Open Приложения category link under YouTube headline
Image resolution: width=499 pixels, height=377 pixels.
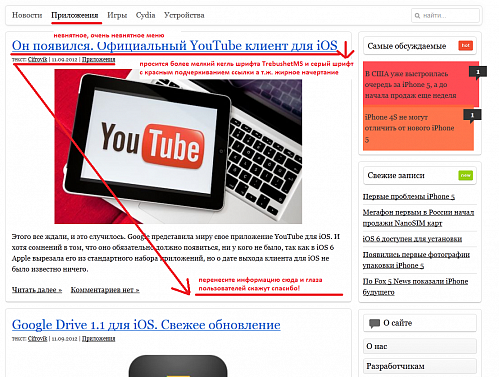coord(99,59)
